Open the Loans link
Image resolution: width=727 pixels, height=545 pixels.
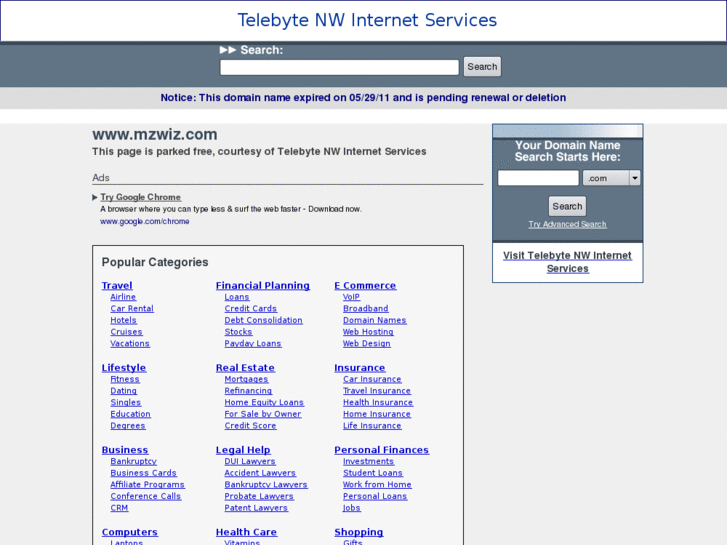pyautogui.click(x=236, y=297)
